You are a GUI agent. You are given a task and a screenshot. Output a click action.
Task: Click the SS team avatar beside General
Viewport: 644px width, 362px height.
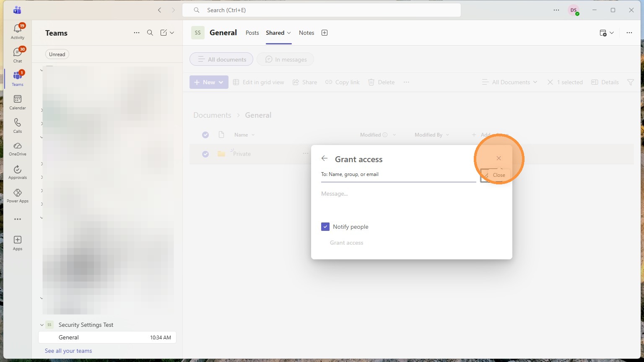click(198, 33)
